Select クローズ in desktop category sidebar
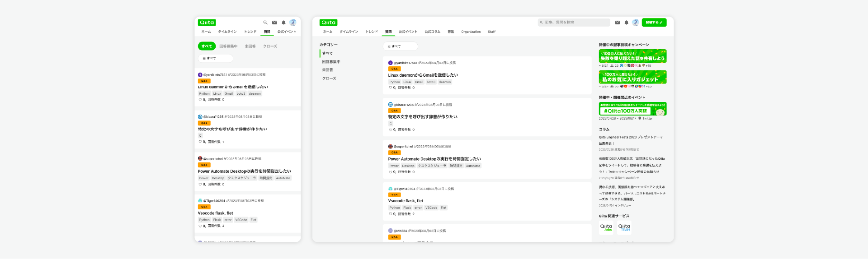Viewport: 868px width, 259px height. tap(329, 78)
